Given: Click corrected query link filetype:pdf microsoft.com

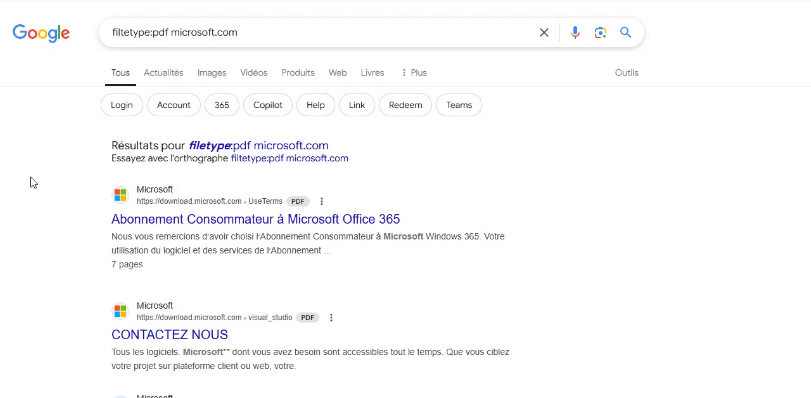Looking at the screenshot, I should click(x=259, y=145).
